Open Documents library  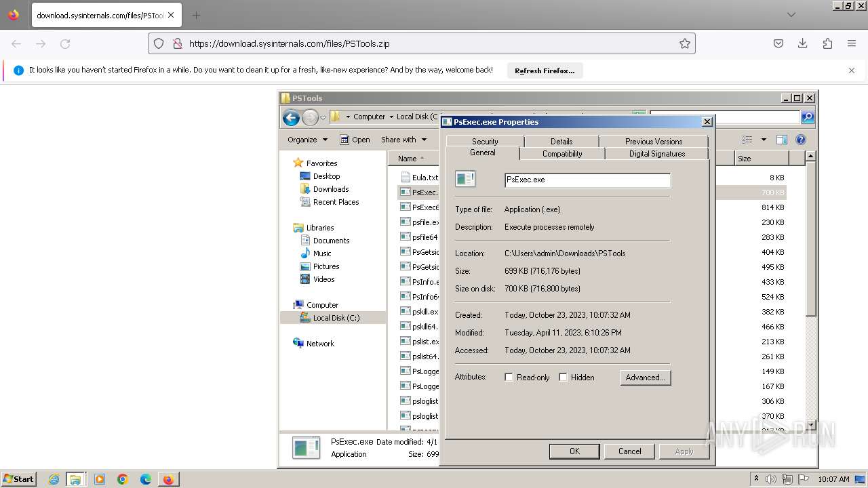click(x=331, y=241)
